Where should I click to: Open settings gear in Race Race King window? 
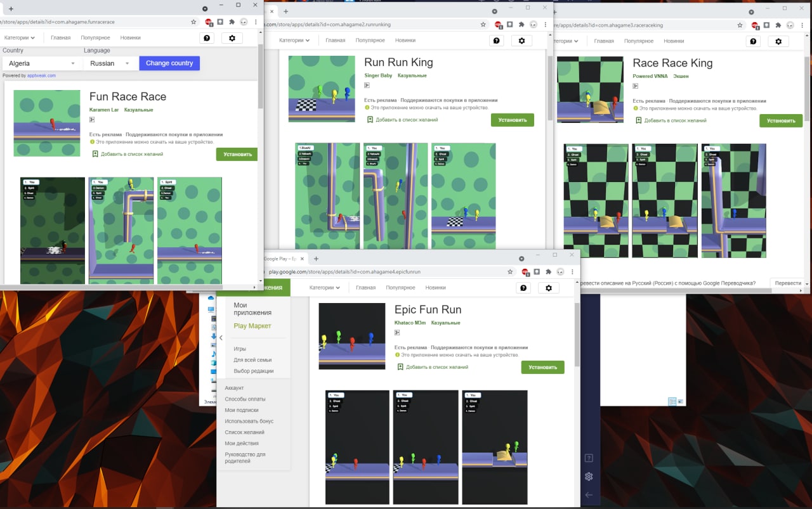pyautogui.click(x=778, y=41)
